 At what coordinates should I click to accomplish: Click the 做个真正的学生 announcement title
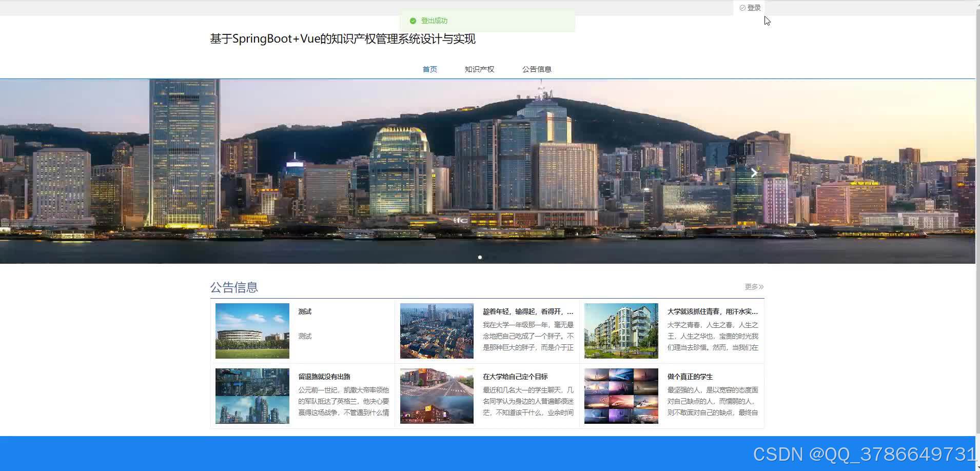(690, 376)
